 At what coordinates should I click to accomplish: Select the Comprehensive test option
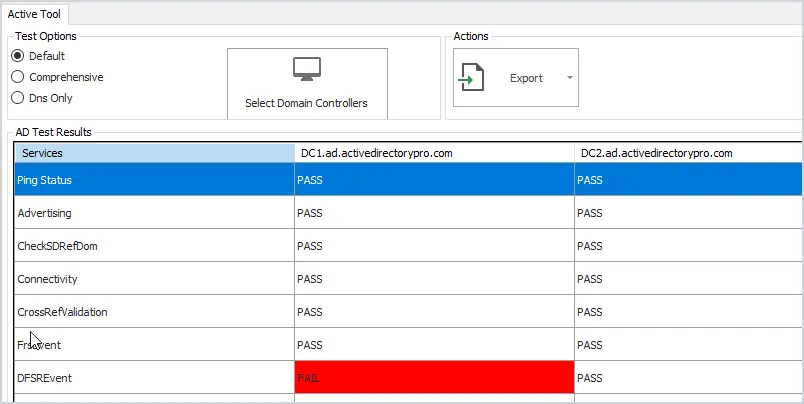[57, 77]
